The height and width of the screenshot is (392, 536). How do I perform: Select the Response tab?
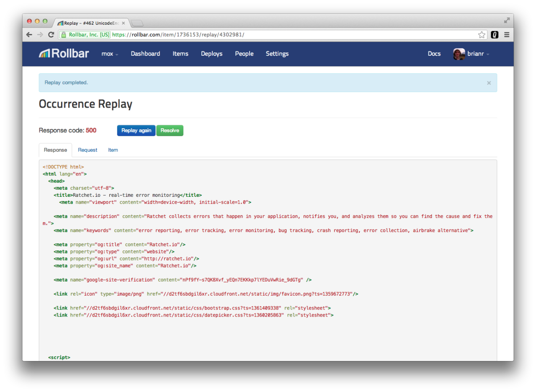coord(55,150)
